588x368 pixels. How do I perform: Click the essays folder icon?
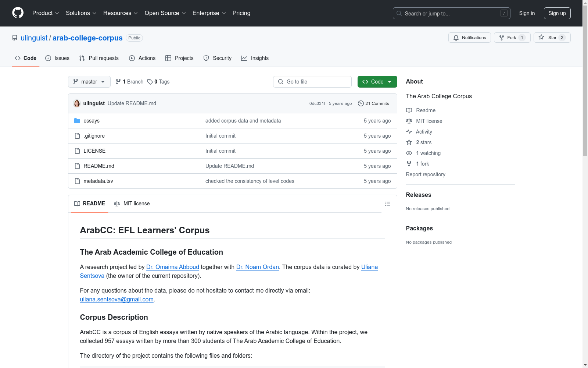tap(77, 121)
